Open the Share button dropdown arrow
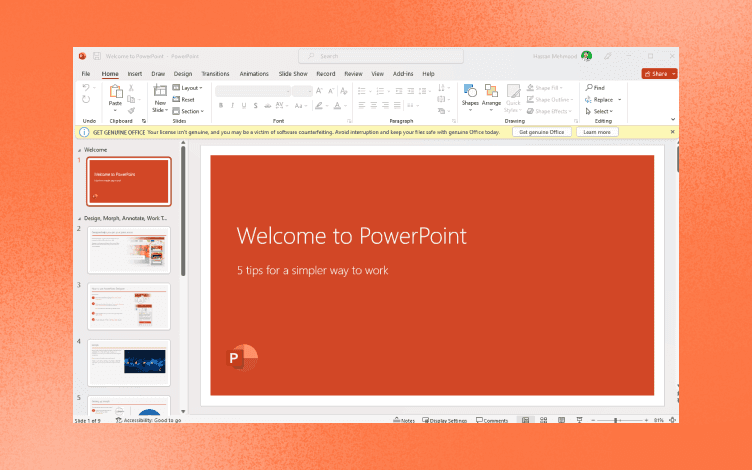This screenshot has width=752, height=470. (674, 73)
